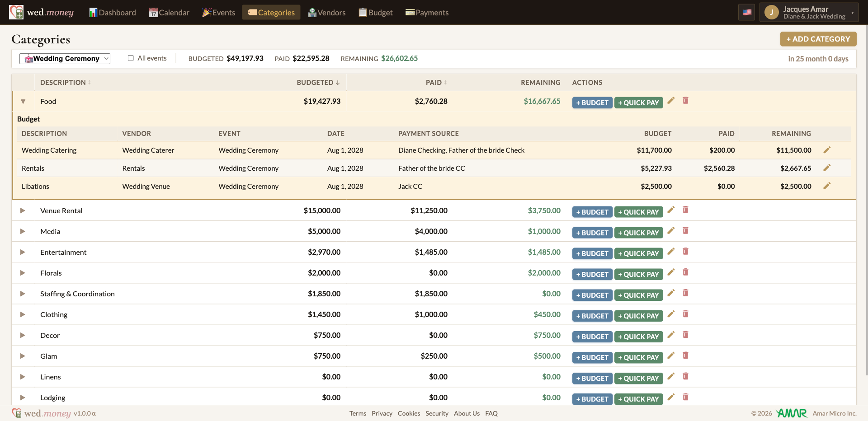Quick pay for Glam category
This screenshot has width=868, height=421.
(638, 357)
